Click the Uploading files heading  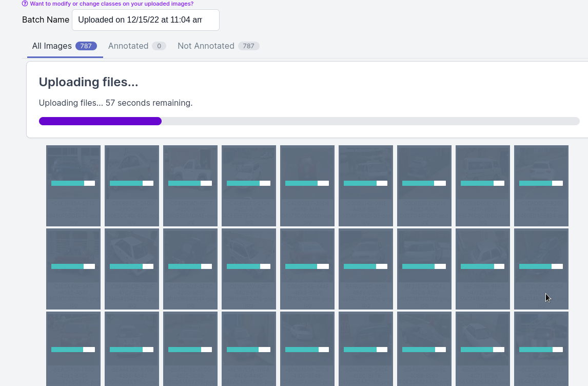point(88,82)
